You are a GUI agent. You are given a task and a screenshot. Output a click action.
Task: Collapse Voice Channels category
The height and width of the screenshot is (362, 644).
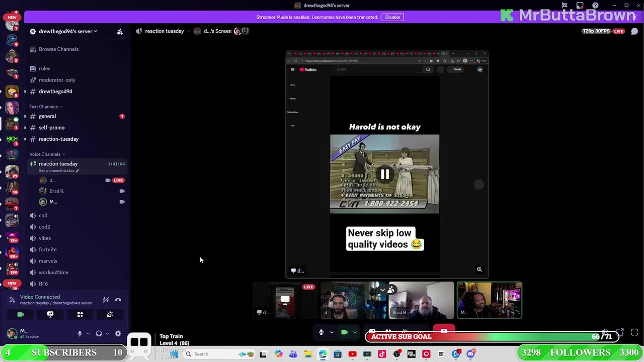(x=47, y=154)
